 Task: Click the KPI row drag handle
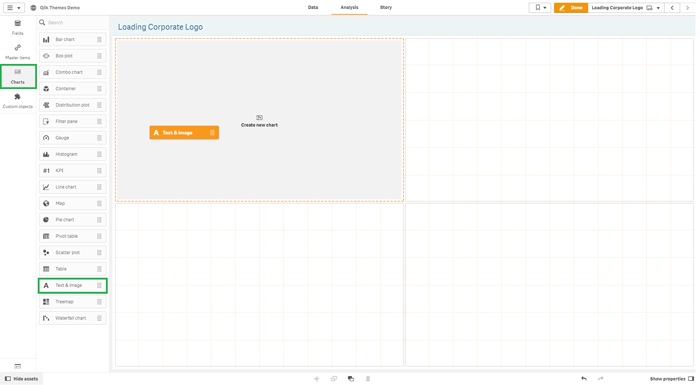(x=99, y=171)
